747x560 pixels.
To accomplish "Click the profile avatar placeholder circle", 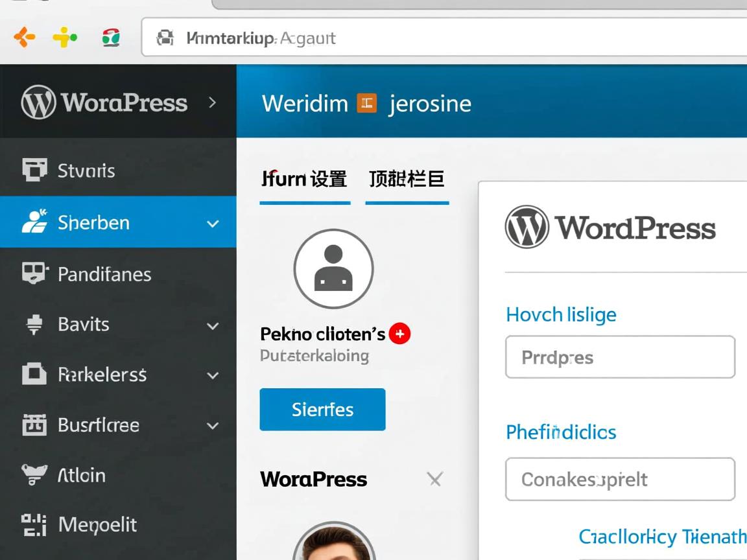I will (333, 269).
